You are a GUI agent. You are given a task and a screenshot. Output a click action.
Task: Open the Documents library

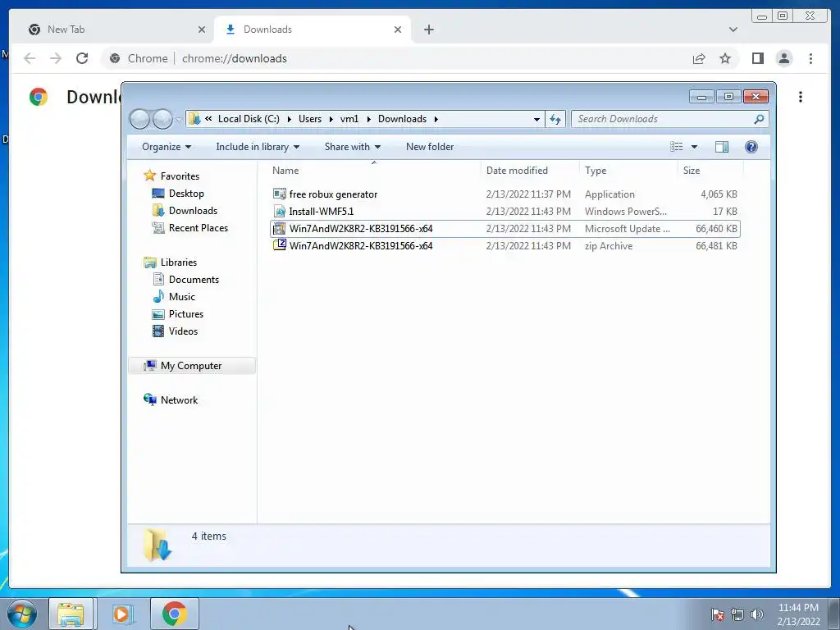[194, 280]
